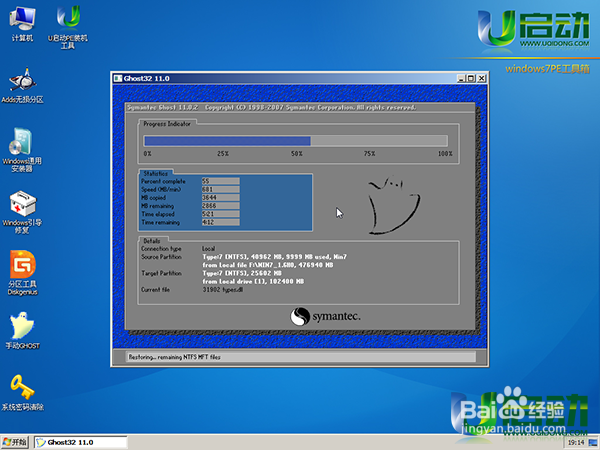Select 系统密码清除 key icon
Image resolution: width=600 pixels, height=450 pixels.
click(x=23, y=392)
